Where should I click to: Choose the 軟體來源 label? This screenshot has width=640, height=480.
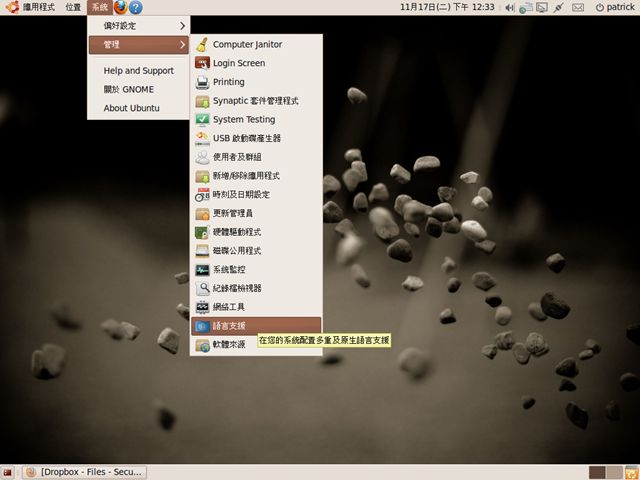[229, 345]
